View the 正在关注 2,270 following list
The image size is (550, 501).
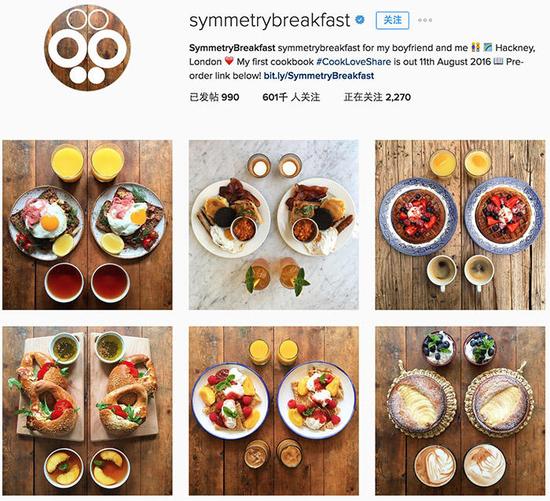377,97
